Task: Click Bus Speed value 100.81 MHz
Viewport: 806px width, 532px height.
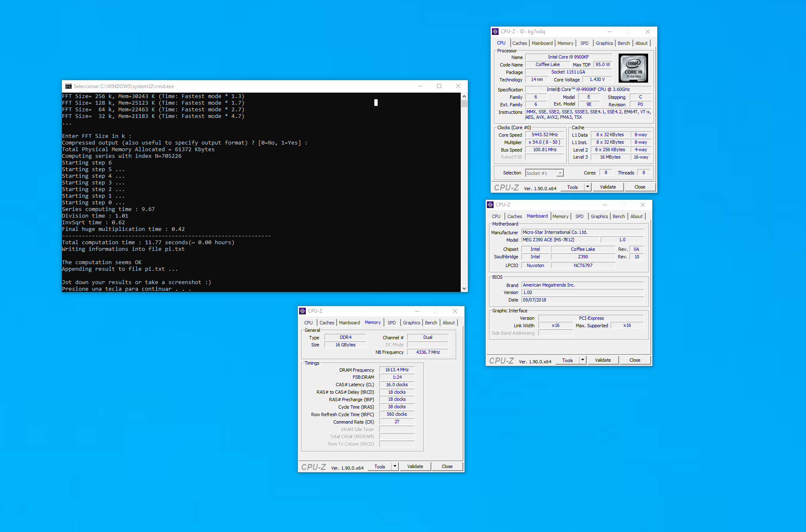Action: (545, 150)
